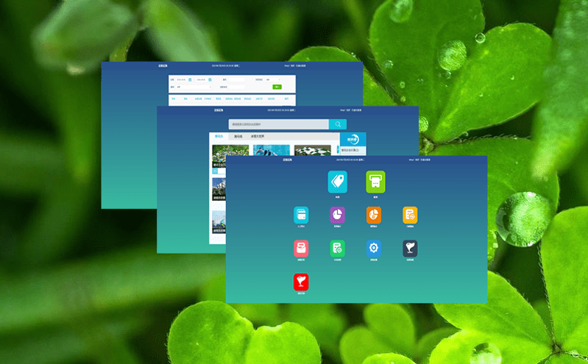Open the orange pie chart report icon
The image size is (588, 364).
coord(374,215)
